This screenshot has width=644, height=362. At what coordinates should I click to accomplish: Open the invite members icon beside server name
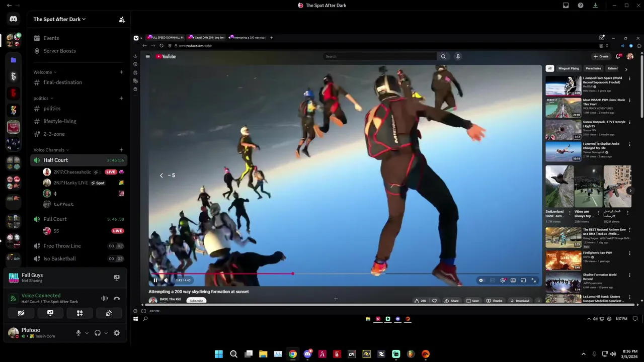[122, 20]
